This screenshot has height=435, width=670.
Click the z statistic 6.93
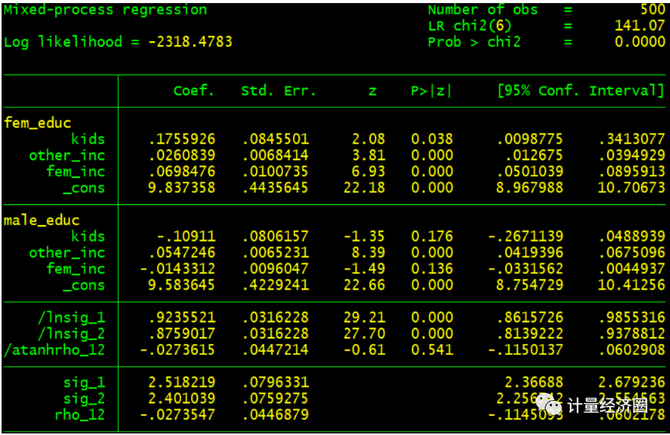[x=368, y=171]
